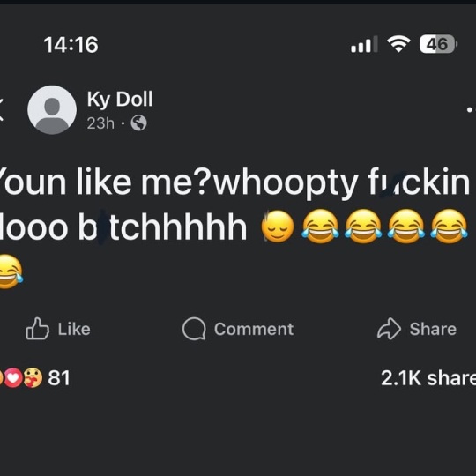This screenshot has height=476, width=476.
Task: Tap the 23h post timestamp
Action: [100, 123]
